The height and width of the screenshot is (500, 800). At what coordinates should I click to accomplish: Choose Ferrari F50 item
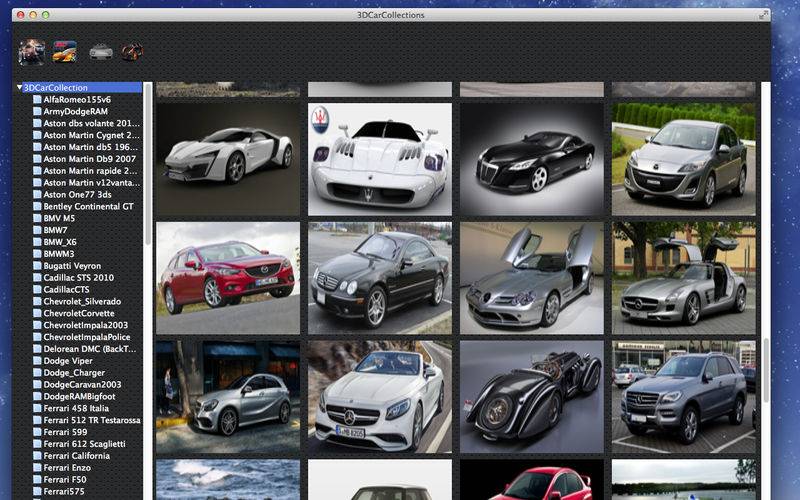(x=65, y=480)
